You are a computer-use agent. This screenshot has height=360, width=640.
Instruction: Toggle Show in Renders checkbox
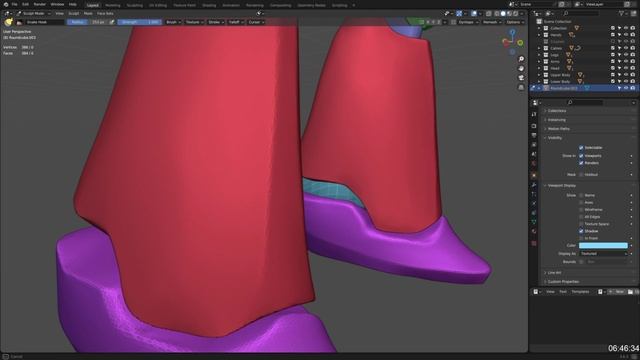[x=581, y=163]
